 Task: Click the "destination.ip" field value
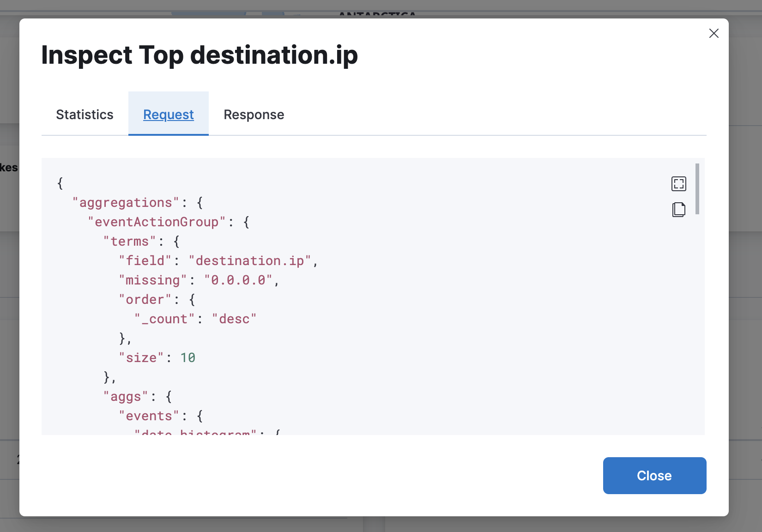coord(250,261)
